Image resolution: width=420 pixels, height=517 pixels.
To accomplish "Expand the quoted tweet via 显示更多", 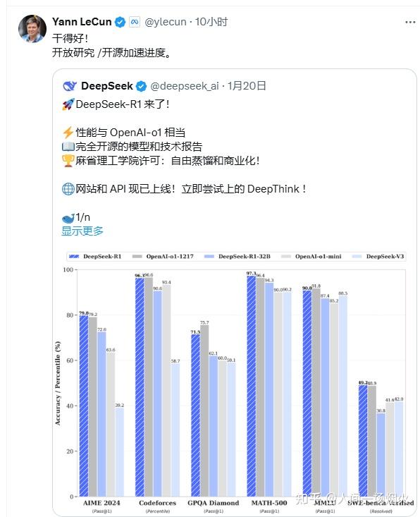I will coord(82,231).
